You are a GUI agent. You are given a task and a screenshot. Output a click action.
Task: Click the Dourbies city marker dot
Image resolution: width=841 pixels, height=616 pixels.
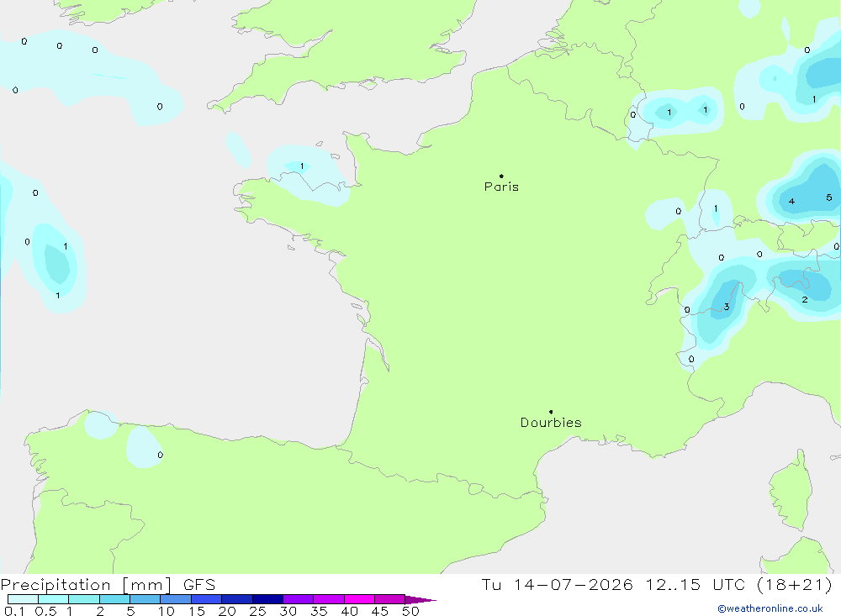pos(551,412)
